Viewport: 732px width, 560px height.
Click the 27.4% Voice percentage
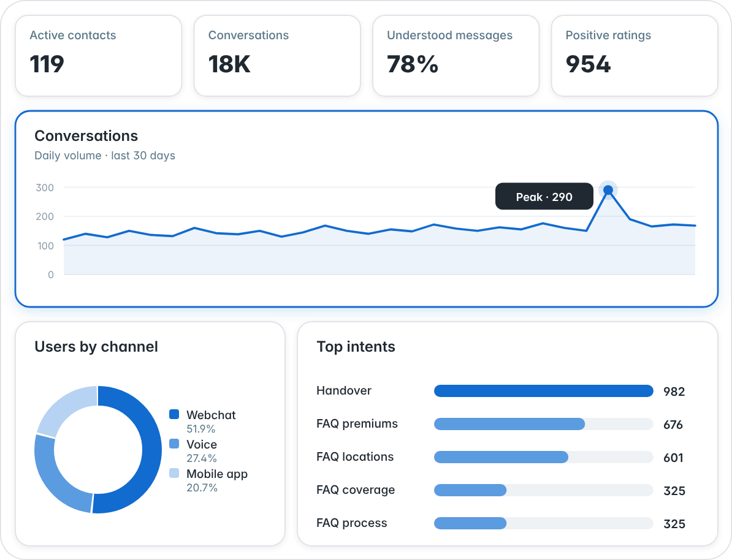[202, 458]
